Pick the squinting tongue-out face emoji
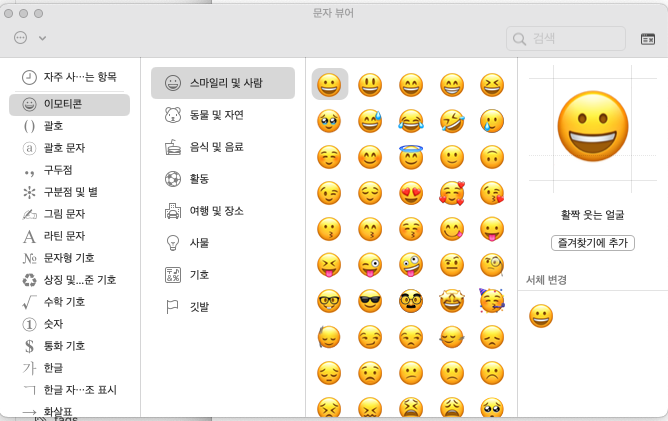The image size is (668, 421). 329,265
